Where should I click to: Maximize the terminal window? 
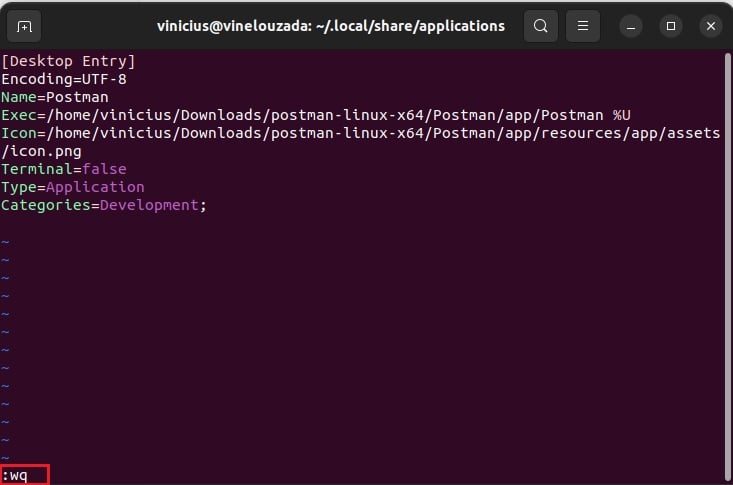pyautogui.click(x=671, y=26)
